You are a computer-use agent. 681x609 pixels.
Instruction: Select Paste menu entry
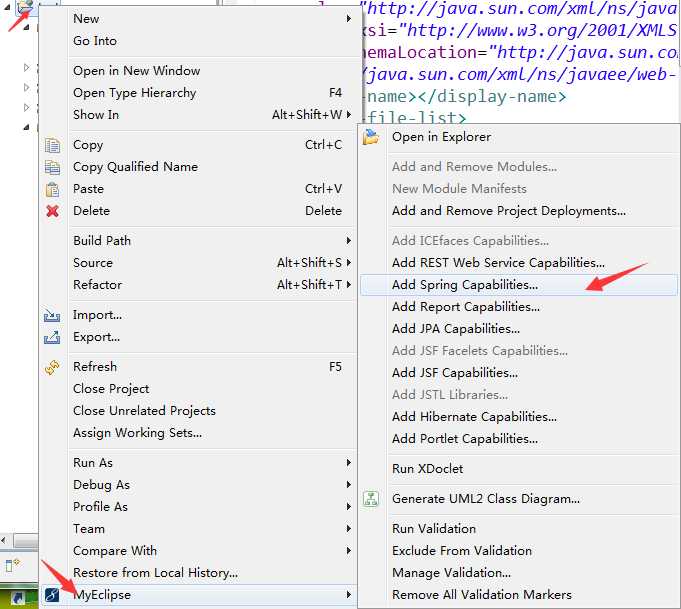pos(198,189)
